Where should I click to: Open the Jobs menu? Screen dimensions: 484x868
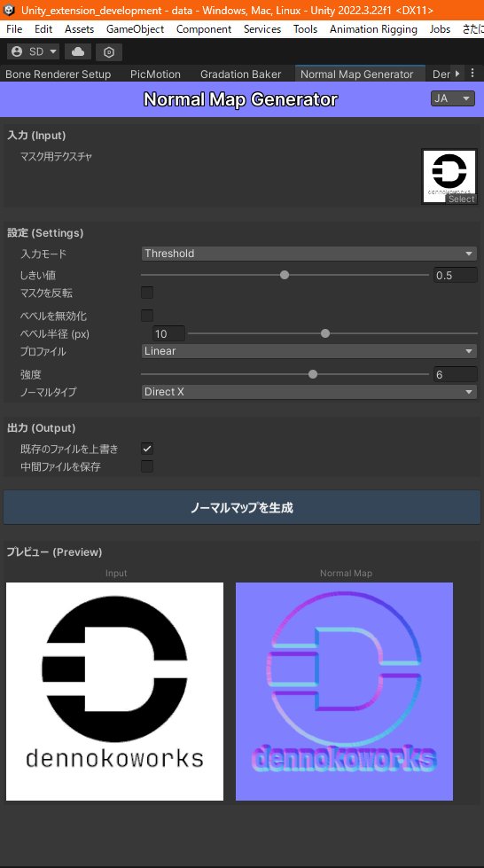tap(440, 28)
